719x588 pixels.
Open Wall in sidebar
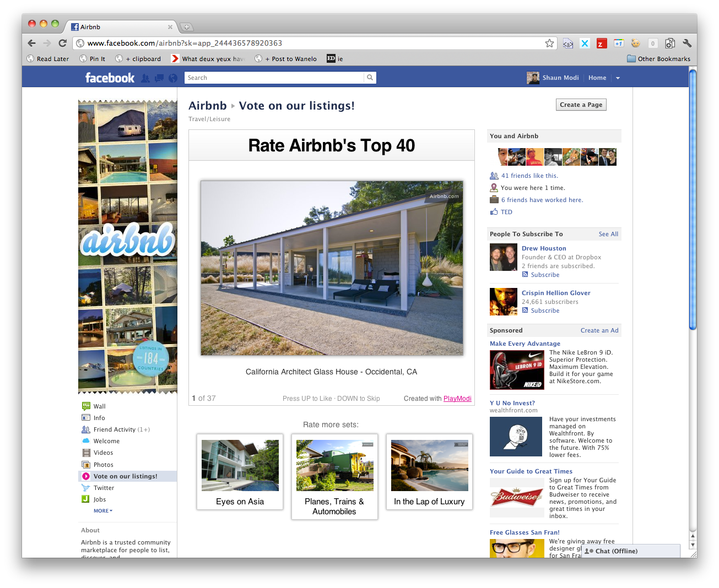99,406
